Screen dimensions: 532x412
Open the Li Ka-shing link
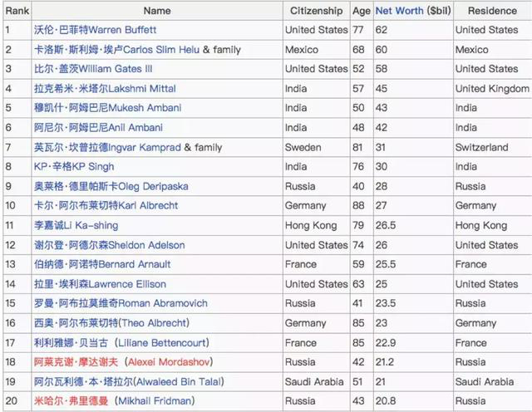click(x=76, y=225)
